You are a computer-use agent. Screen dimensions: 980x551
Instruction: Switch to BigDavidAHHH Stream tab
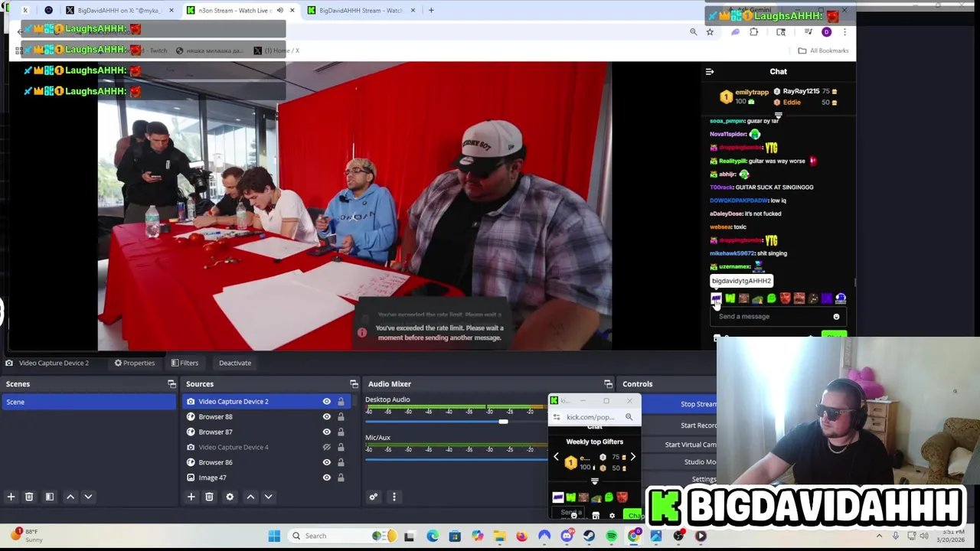point(361,11)
